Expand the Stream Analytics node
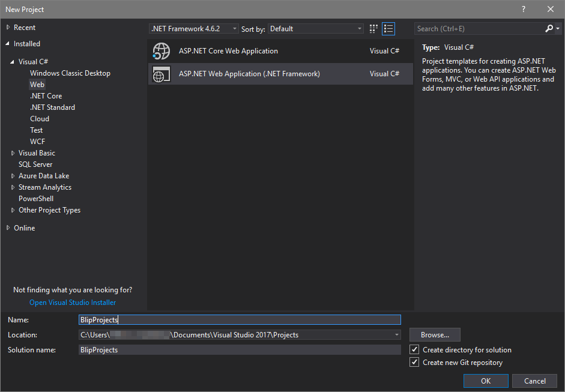The height and width of the screenshot is (392, 565). pyautogui.click(x=13, y=187)
